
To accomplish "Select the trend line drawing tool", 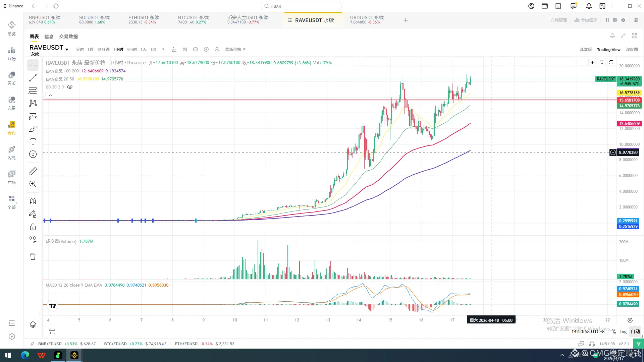I will pyautogui.click(x=33, y=78).
